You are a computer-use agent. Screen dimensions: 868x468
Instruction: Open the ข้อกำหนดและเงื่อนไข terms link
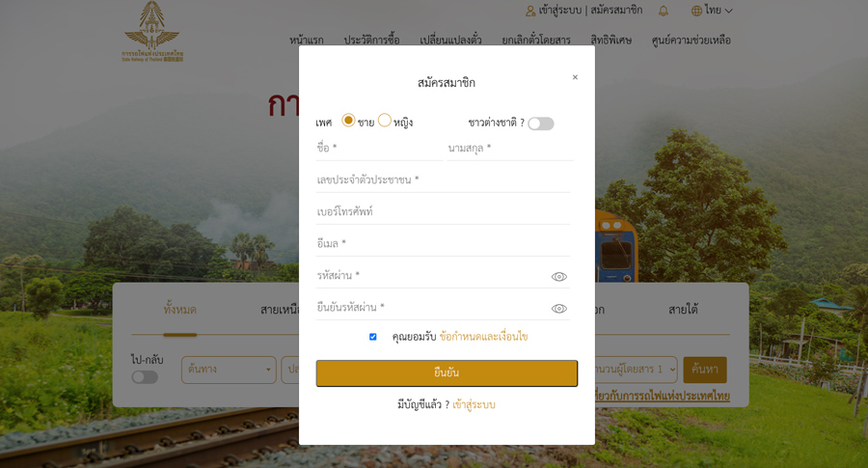click(x=483, y=337)
